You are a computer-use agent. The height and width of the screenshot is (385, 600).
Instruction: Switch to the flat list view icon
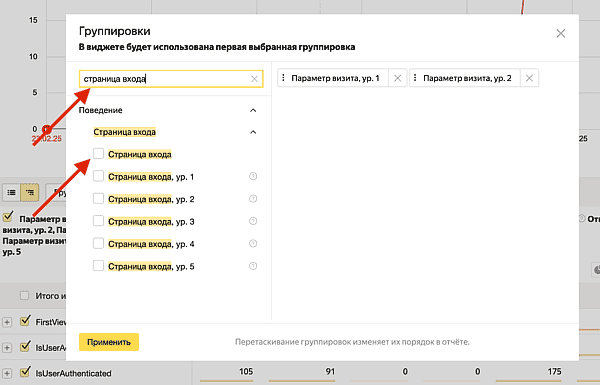11,192
